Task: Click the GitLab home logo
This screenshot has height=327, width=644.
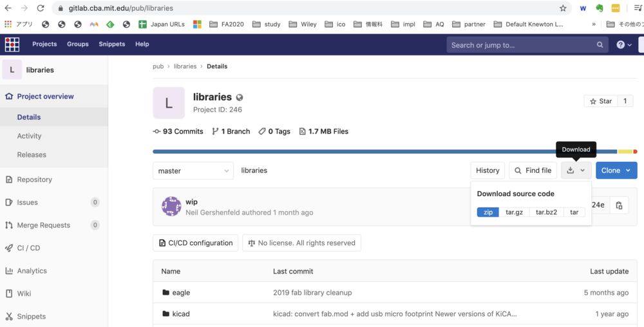Action: click(12, 45)
